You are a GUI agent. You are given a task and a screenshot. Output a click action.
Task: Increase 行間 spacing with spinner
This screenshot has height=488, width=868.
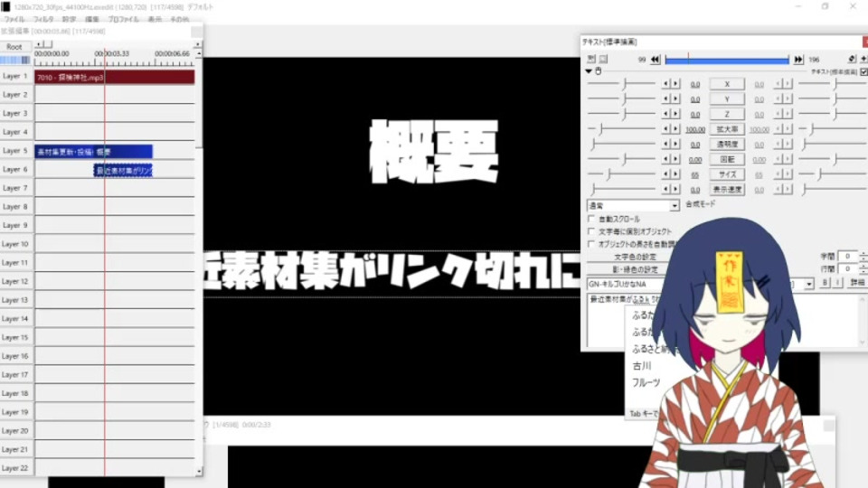pos(863,266)
